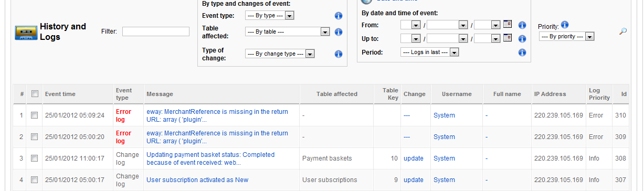644x191 pixels.
Task: Click info icon for Type of change
Action: click(x=339, y=54)
